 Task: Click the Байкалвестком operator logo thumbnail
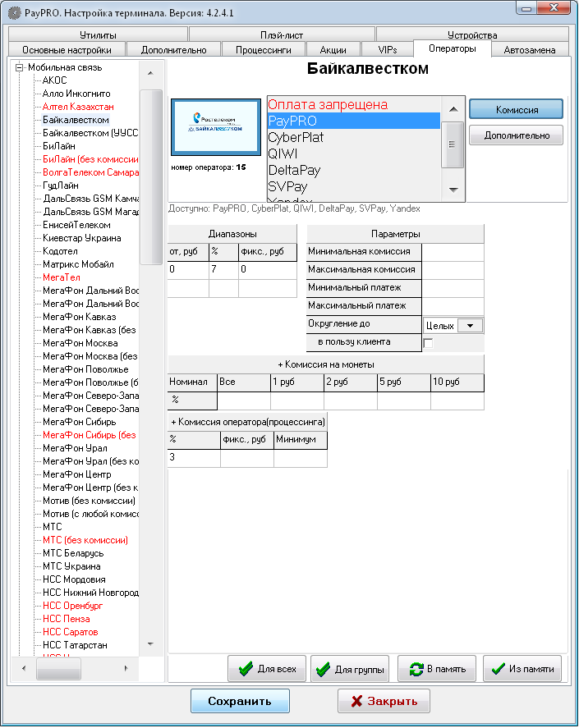click(215, 125)
